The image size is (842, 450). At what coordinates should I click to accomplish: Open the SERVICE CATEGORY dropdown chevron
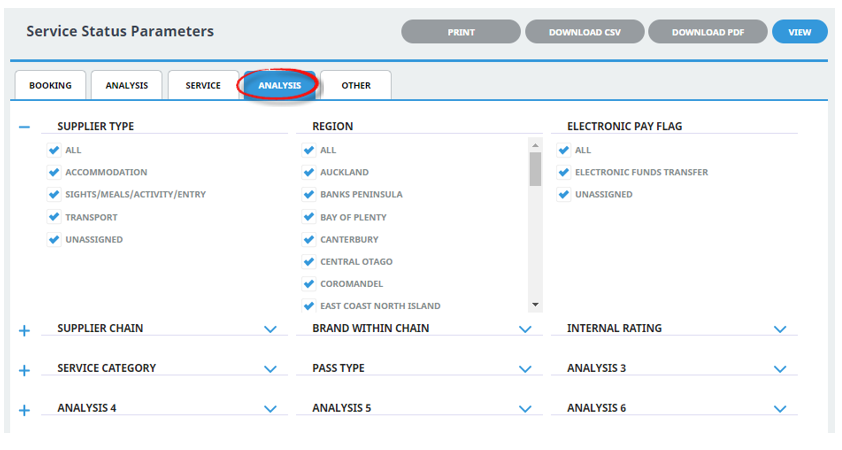click(x=270, y=369)
